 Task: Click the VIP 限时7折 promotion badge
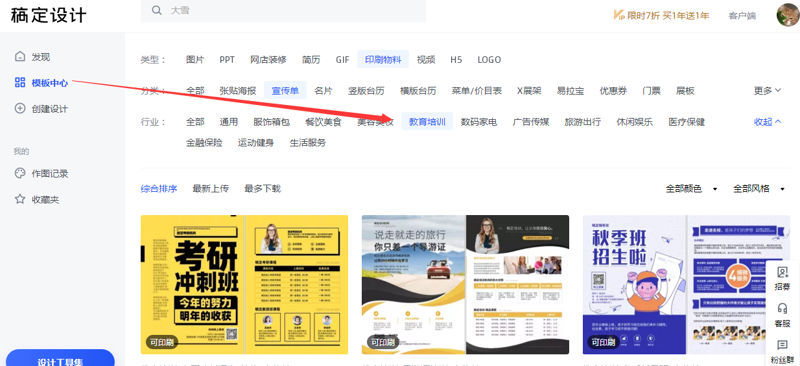tap(661, 15)
